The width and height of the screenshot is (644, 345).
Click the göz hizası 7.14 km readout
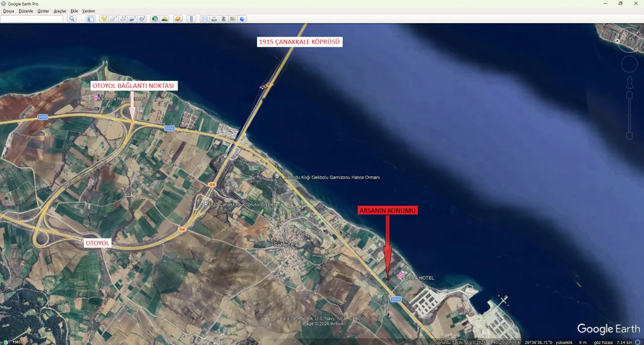pyautogui.click(x=613, y=342)
